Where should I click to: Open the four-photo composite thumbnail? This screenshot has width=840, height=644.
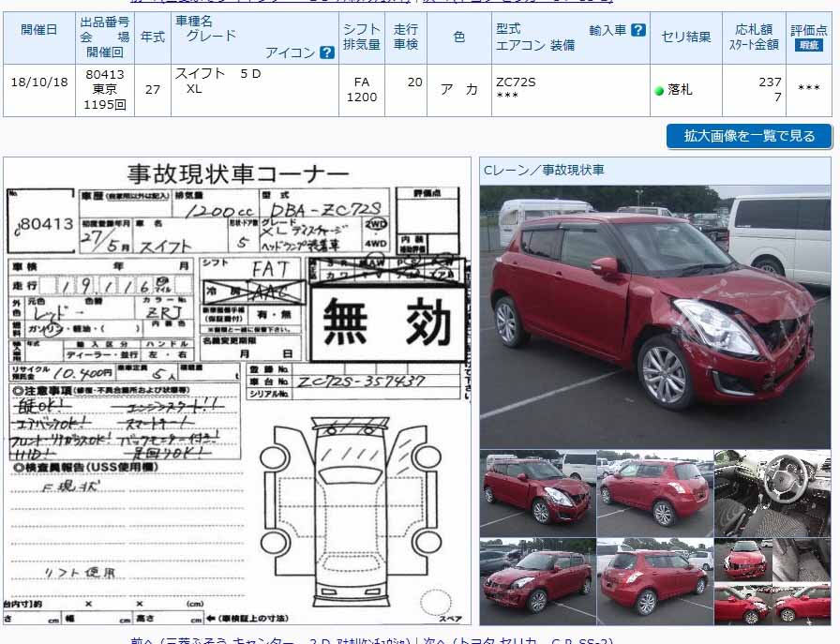click(772, 582)
